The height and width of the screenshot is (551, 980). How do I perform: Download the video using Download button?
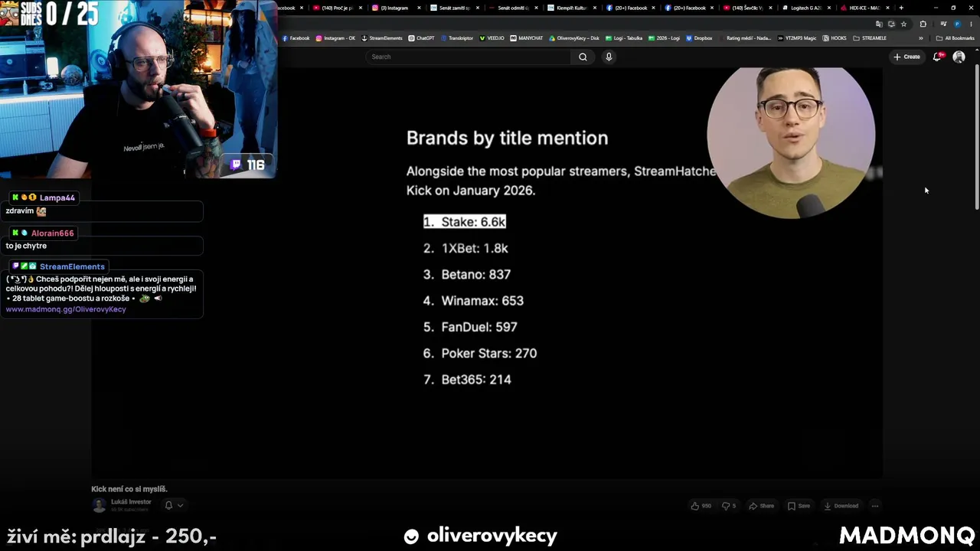pos(841,506)
